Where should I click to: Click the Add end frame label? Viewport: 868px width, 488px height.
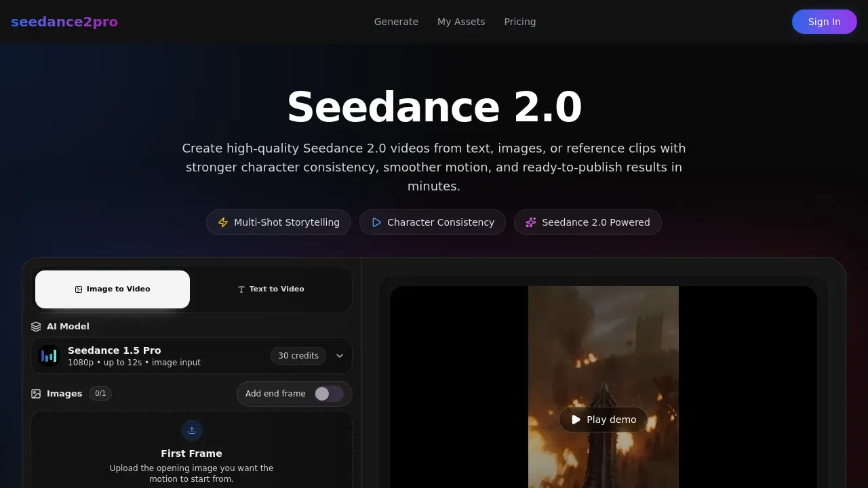point(275,394)
